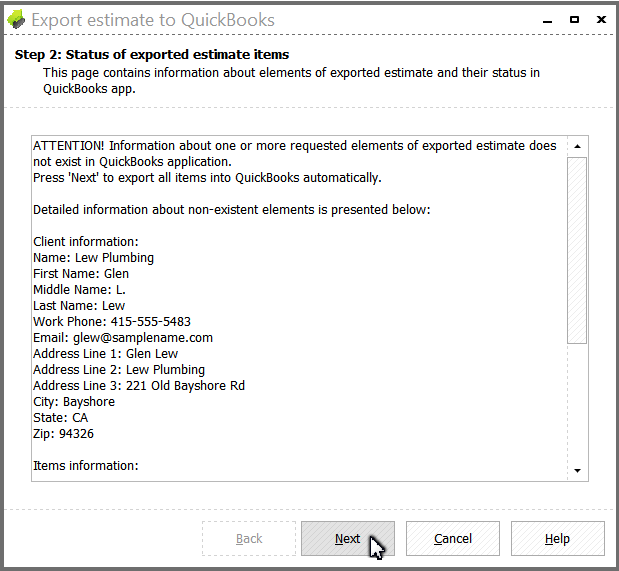Click the 'Address Line 1: Glen Lew' line
Image resolution: width=619 pixels, height=571 pixels.
[105, 353]
